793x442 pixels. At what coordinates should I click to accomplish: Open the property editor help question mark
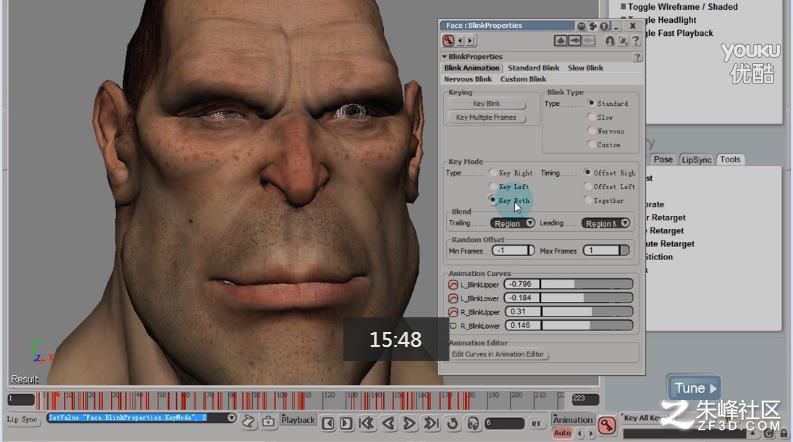point(636,40)
